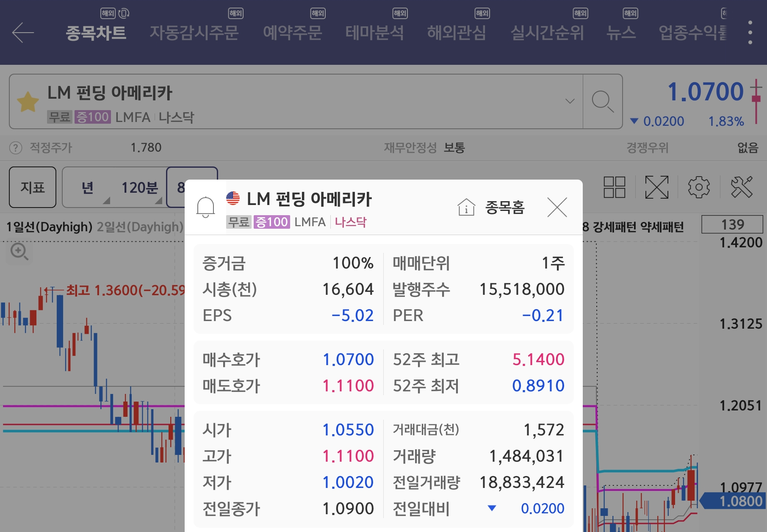The image size is (767, 532).
Task: Select the 거래량 value 1,484,031
Action: (526, 456)
